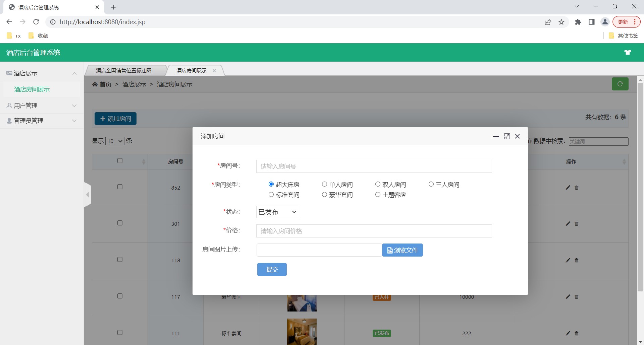The height and width of the screenshot is (345, 644).
Task: Click the 浏览文件 file browse button
Action: point(402,250)
